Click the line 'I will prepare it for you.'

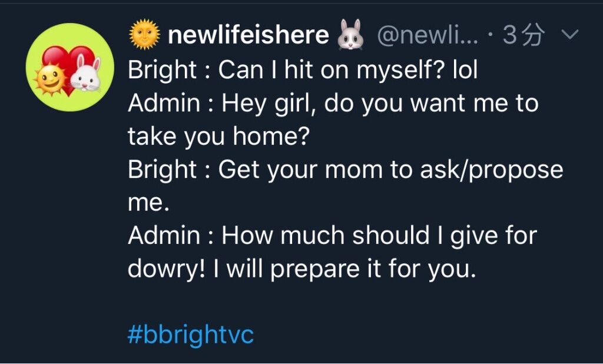[344, 269]
